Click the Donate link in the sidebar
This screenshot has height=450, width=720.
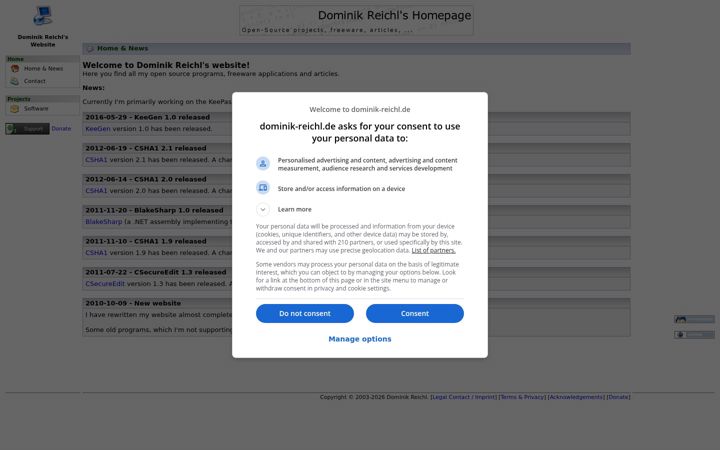coord(61,129)
